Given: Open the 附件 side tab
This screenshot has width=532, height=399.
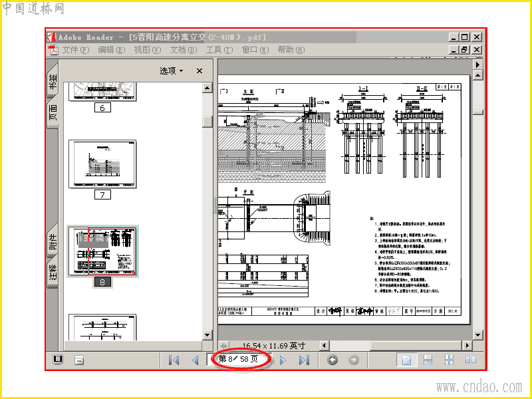Looking at the screenshot, I should (53, 241).
